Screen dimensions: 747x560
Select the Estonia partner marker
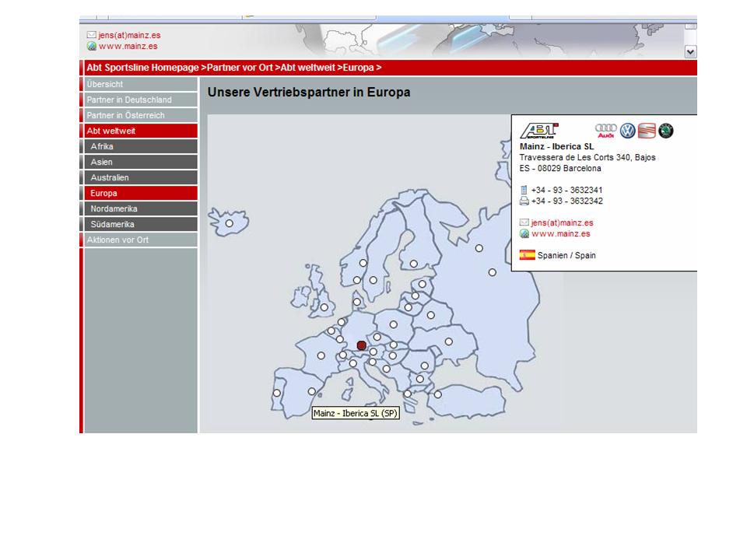click(x=422, y=285)
